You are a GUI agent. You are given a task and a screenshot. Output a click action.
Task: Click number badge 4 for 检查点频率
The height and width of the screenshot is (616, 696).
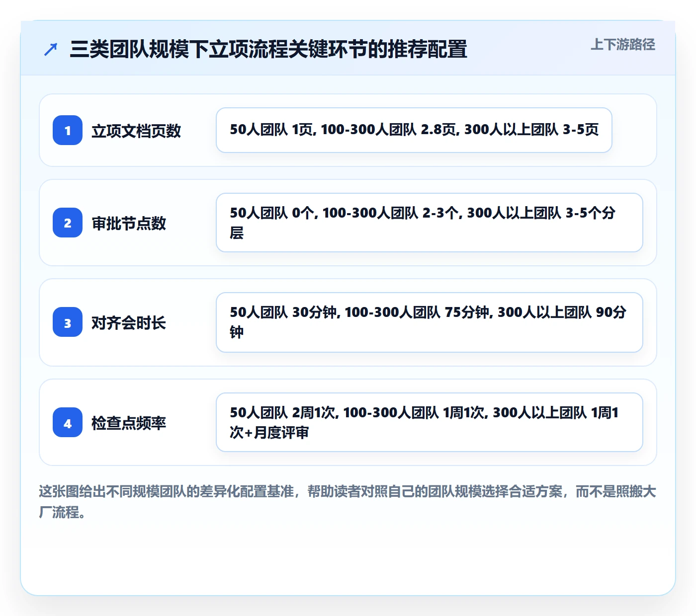(x=68, y=423)
